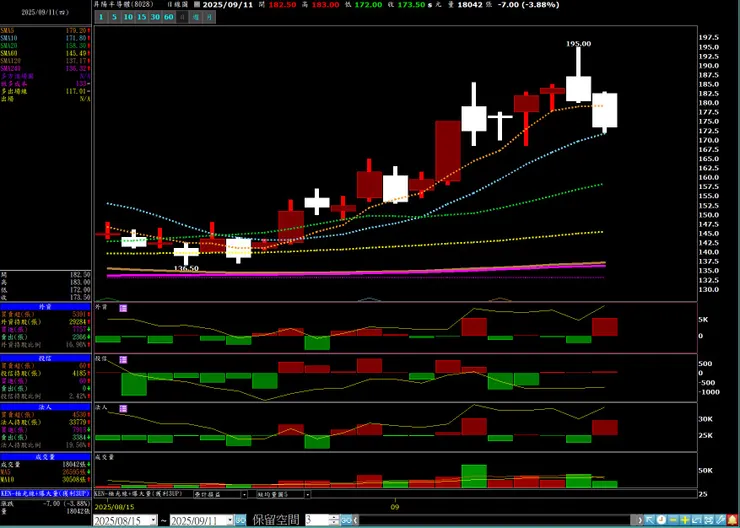740x528 pixels.
Task: Switch to the 5-minute timeframe tab
Action: coord(115,17)
